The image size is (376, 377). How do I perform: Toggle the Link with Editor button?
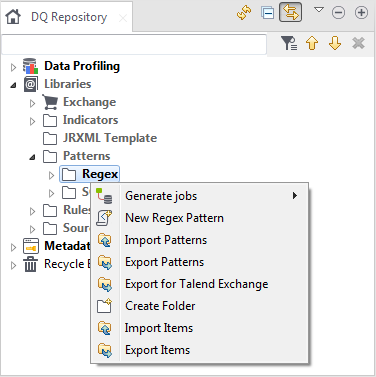tap(290, 12)
